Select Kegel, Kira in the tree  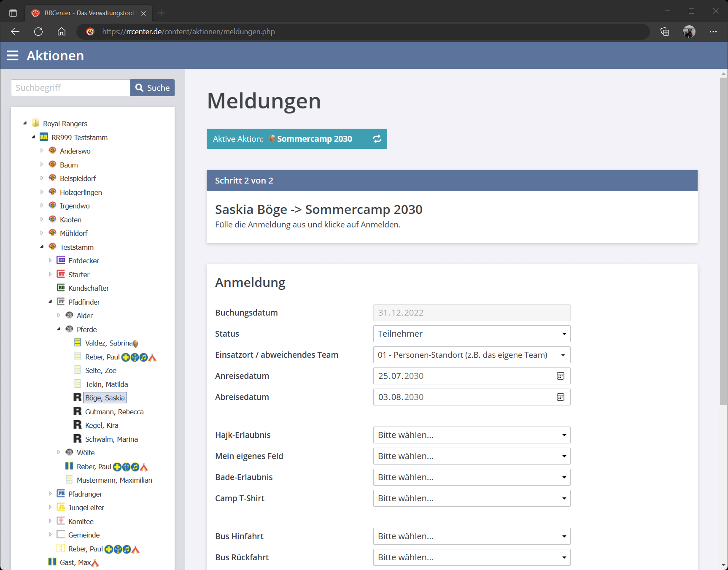click(102, 425)
